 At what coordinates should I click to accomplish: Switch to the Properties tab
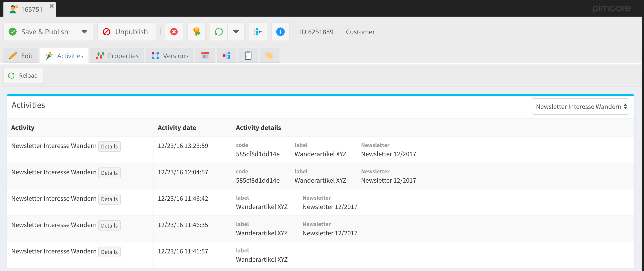pos(117,56)
